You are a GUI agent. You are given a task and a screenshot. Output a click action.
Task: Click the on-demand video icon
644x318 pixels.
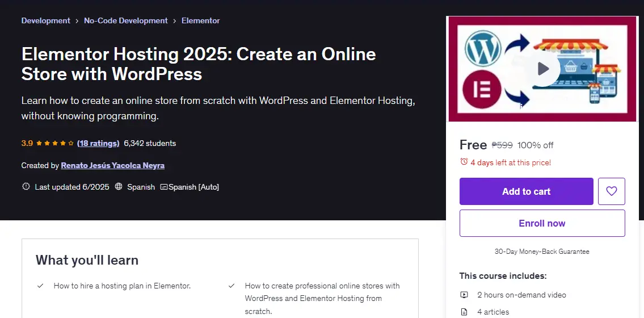click(464, 295)
